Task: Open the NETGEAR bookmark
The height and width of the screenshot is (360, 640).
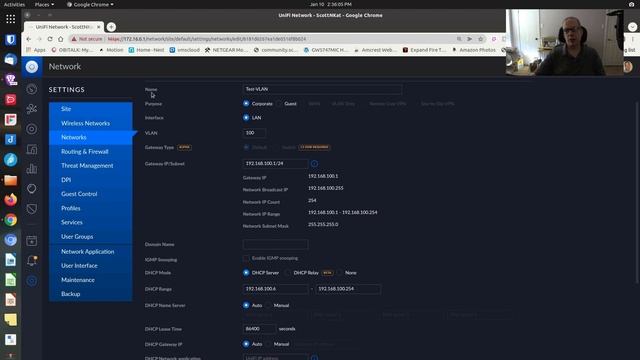Action: (x=227, y=50)
